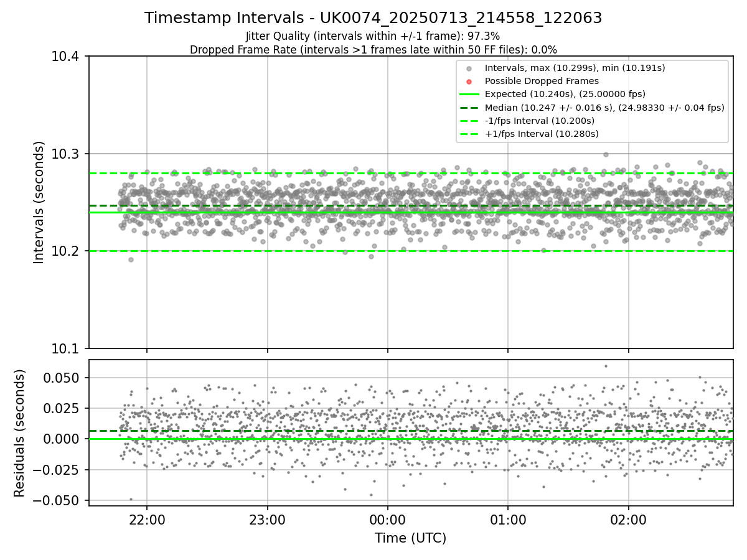Click the '01:00' time tick label
This screenshot has width=747, height=560.
click(508, 519)
